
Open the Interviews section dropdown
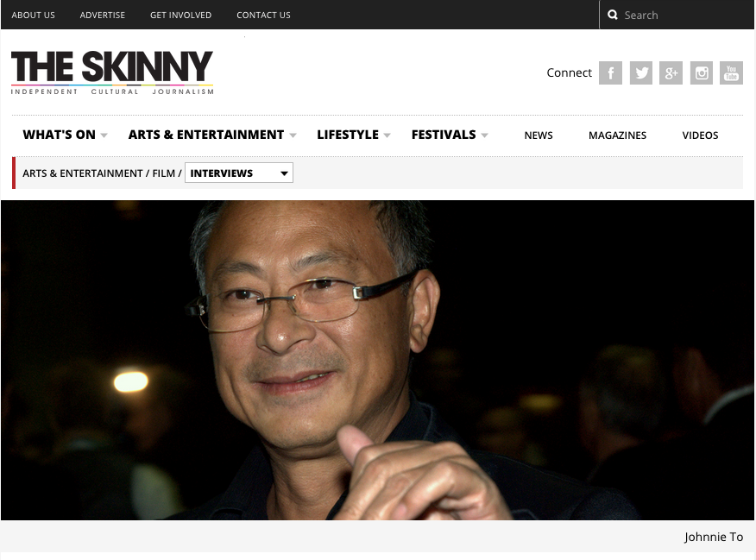[x=239, y=173]
